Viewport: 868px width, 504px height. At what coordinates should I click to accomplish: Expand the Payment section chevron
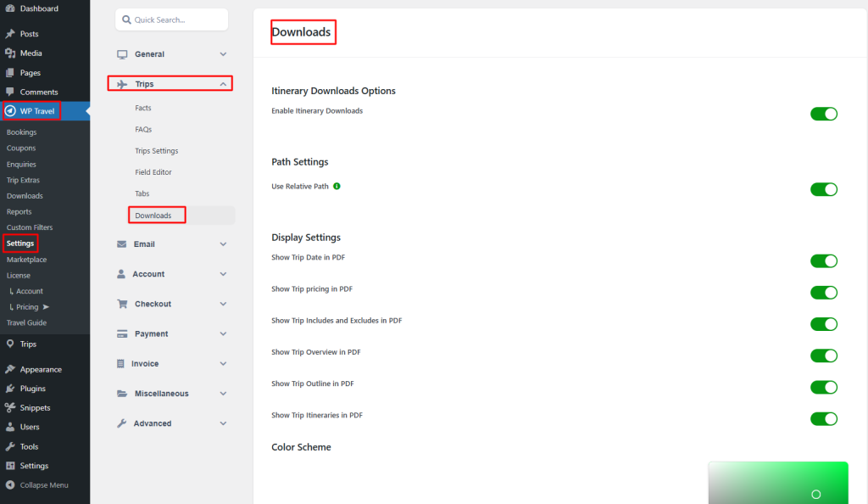[223, 334]
